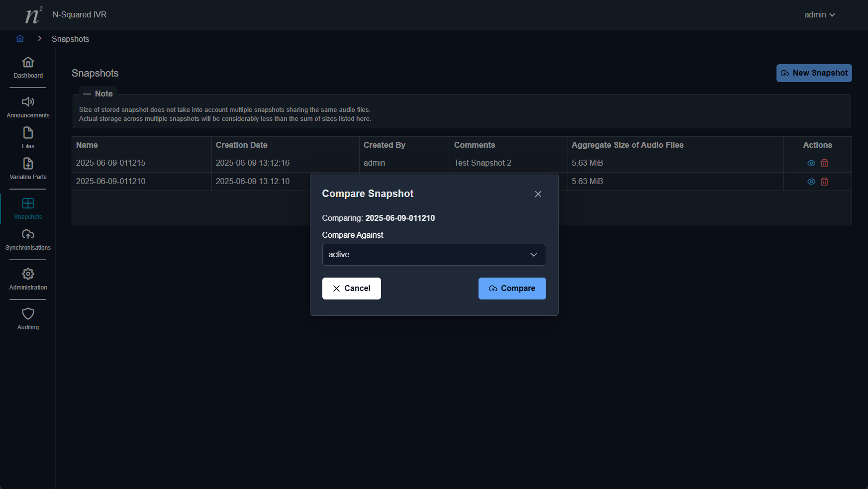This screenshot has width=868, height=489.
Task: Open the Compare Against dropdown
Action: (434, 255)
